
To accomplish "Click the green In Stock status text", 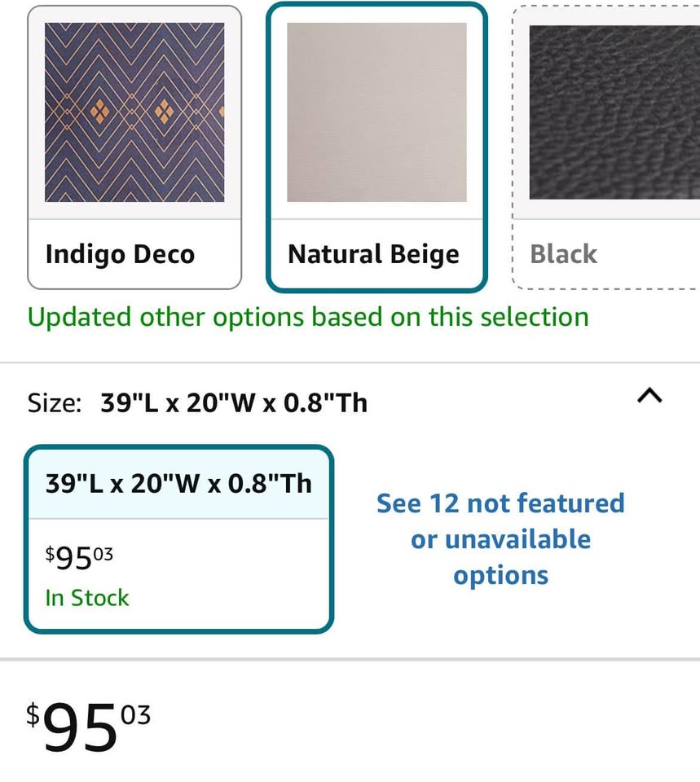I will pyautogui.click(x=87, y=597).
